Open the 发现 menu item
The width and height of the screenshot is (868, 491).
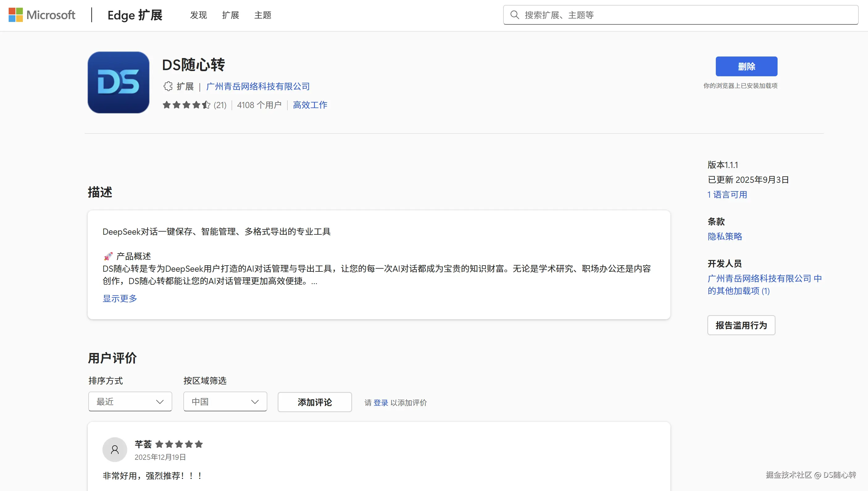(x=198, y=15)
